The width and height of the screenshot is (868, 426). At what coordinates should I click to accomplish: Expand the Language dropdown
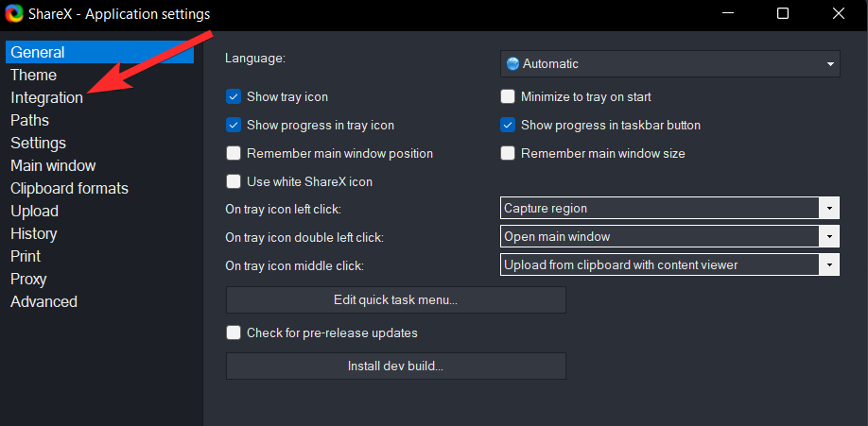coord(830,64)
